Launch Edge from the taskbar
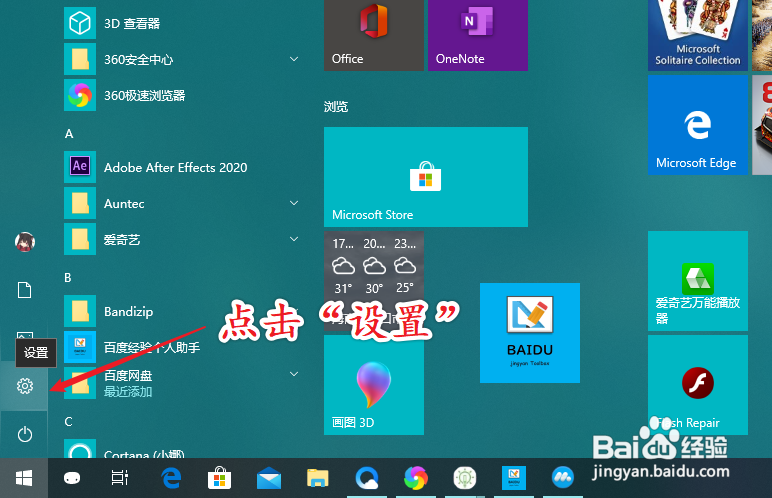Viewport: 772px width, 498px height. point(171,478)
